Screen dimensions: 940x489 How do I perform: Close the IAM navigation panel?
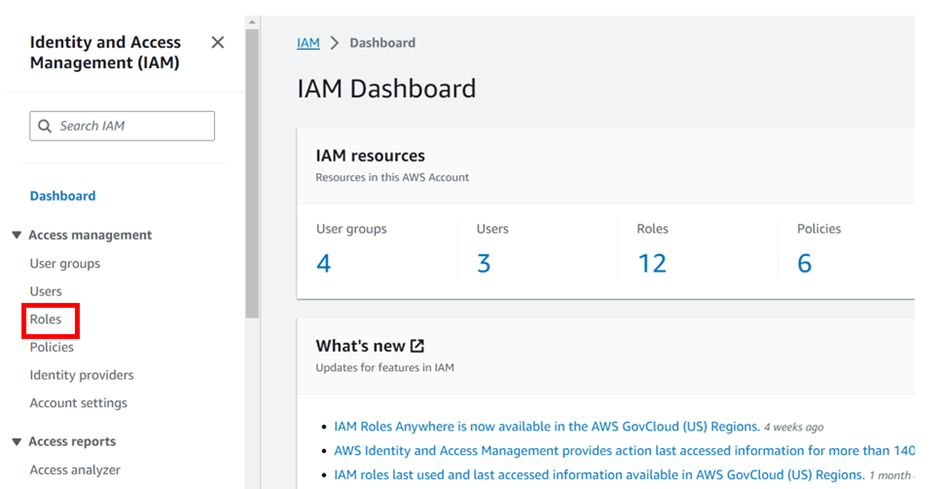218,42
